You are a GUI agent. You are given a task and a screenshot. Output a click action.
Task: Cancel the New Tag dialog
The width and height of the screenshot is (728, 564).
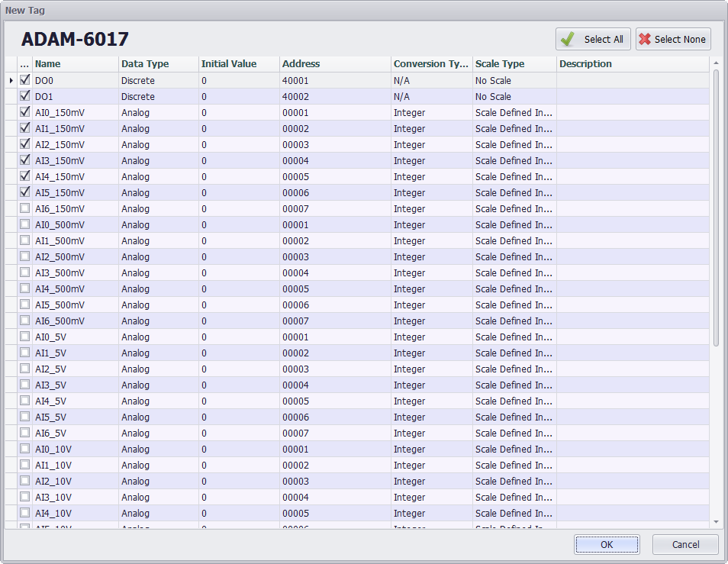685,544
